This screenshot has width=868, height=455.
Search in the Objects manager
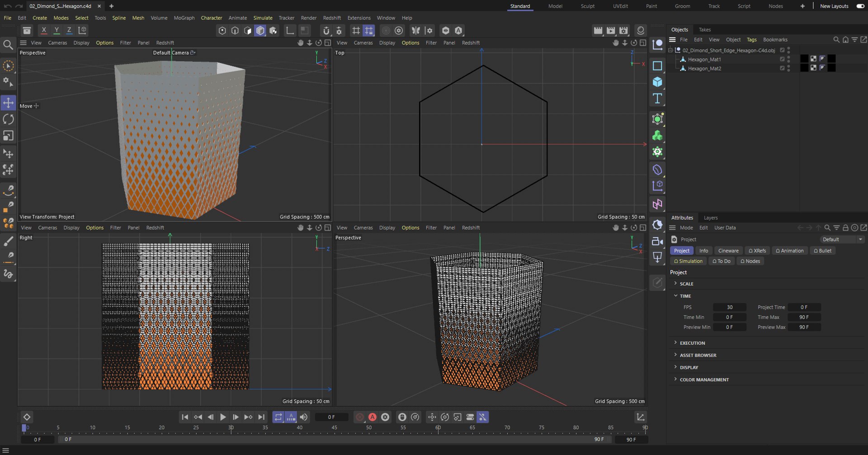836,40
